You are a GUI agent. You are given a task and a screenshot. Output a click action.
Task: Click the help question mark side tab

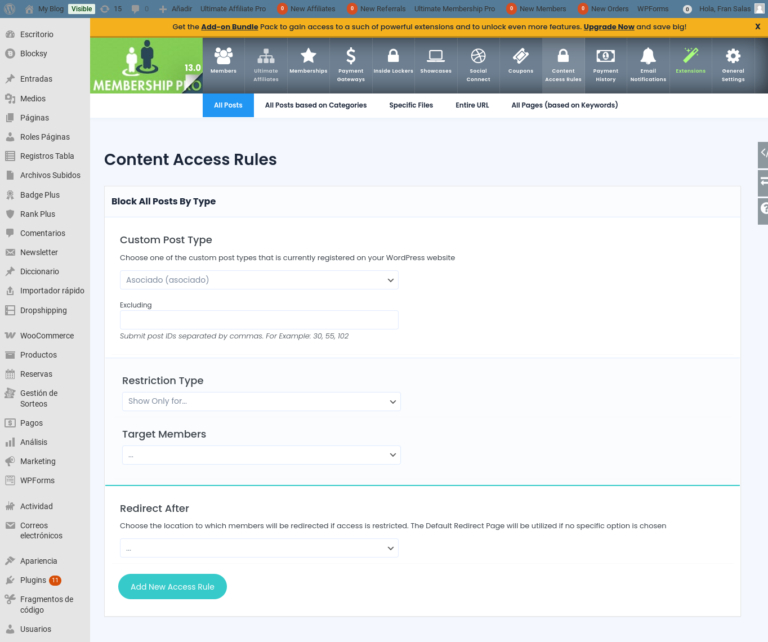point(763,211)
